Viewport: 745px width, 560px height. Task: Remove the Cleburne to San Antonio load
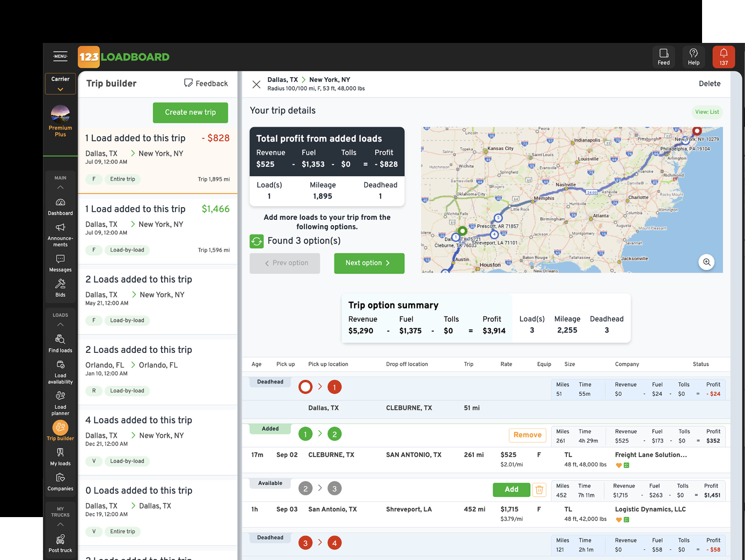point(528,435)
